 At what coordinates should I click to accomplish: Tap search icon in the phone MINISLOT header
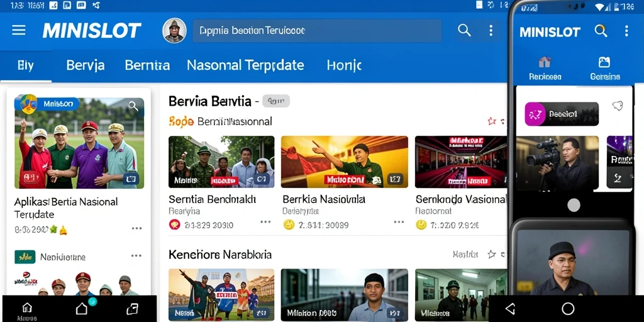pyautogui.click(x=601, y=30)
